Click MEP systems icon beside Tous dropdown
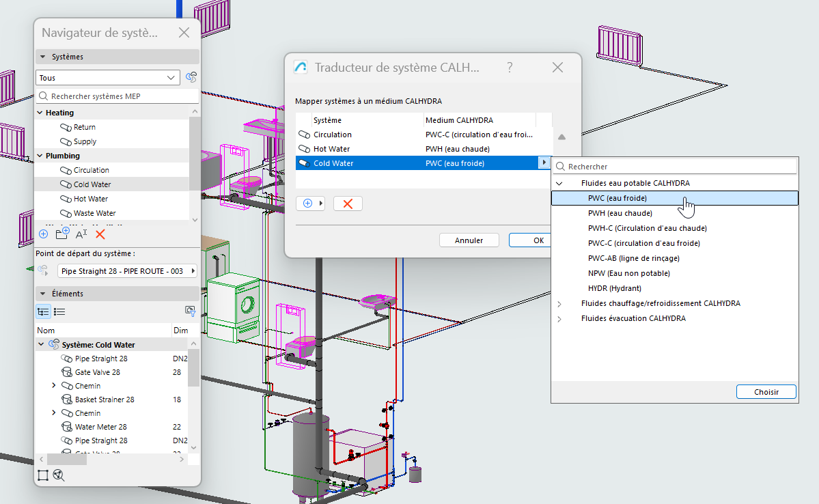This screenshot has height=504, width=819. [191, 78]
